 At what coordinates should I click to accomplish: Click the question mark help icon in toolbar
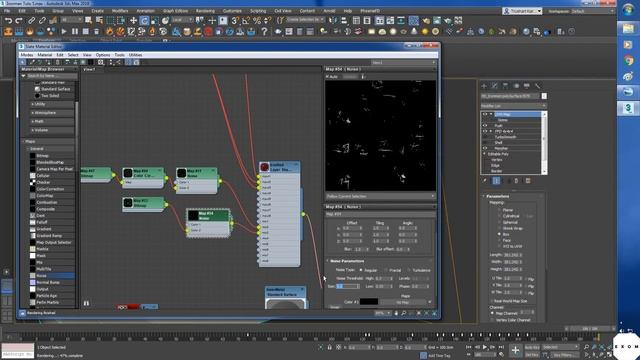(x=264, y=31)
